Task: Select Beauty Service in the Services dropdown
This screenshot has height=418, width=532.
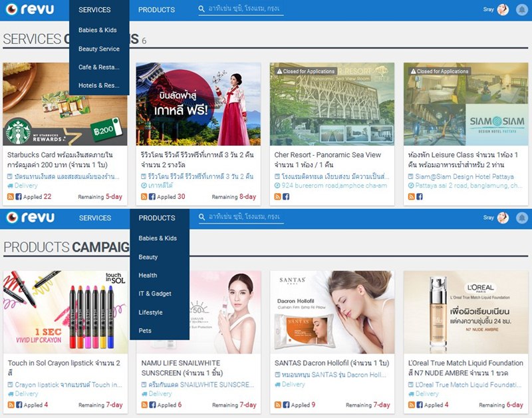Action: (99, 49)
